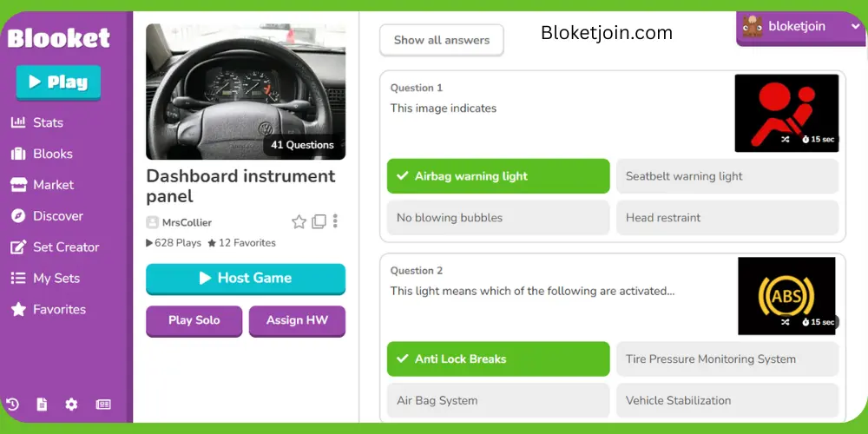The height and width of the screenshot is (434, 868).
Task: Toggle the Show all answers button
Action: click(x=441, y=40)
